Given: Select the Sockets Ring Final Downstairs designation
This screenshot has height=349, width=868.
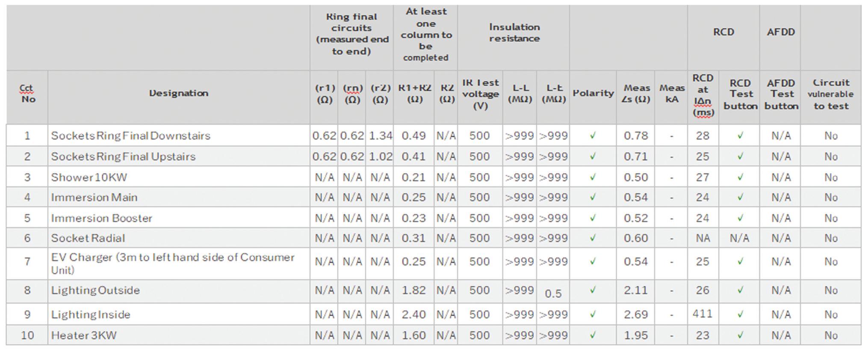Looking at the screenshot, I should [131, 136].
